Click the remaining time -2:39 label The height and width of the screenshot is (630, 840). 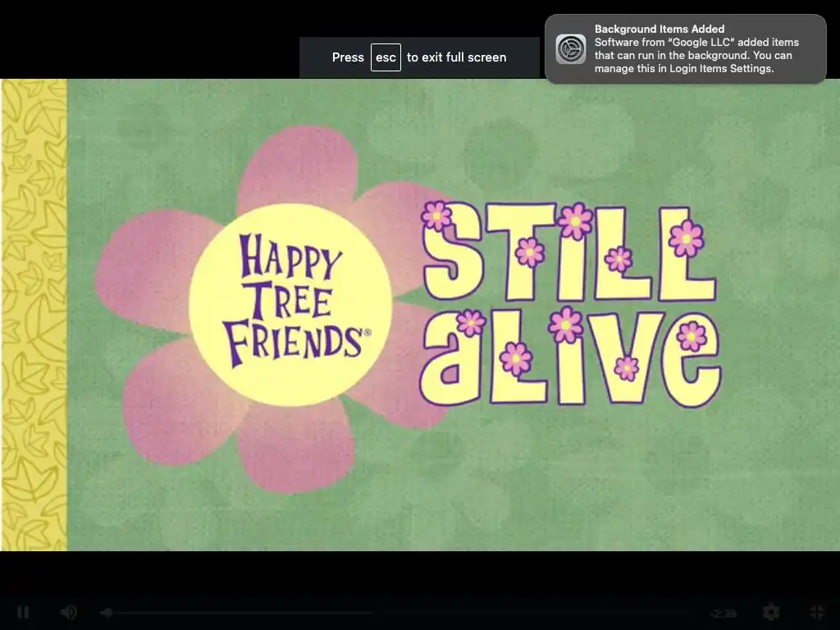coord(724,614)
